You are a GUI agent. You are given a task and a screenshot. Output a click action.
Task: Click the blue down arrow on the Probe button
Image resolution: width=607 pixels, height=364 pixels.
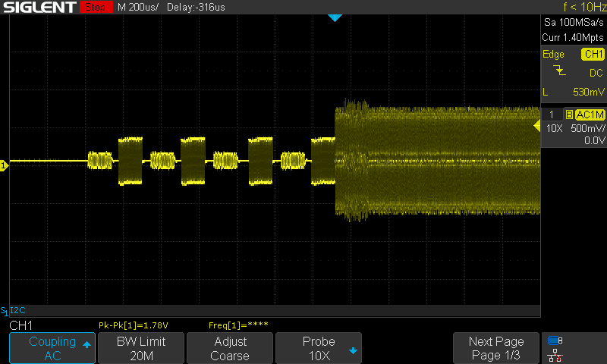pyautogui.click(x=353, y=351)
